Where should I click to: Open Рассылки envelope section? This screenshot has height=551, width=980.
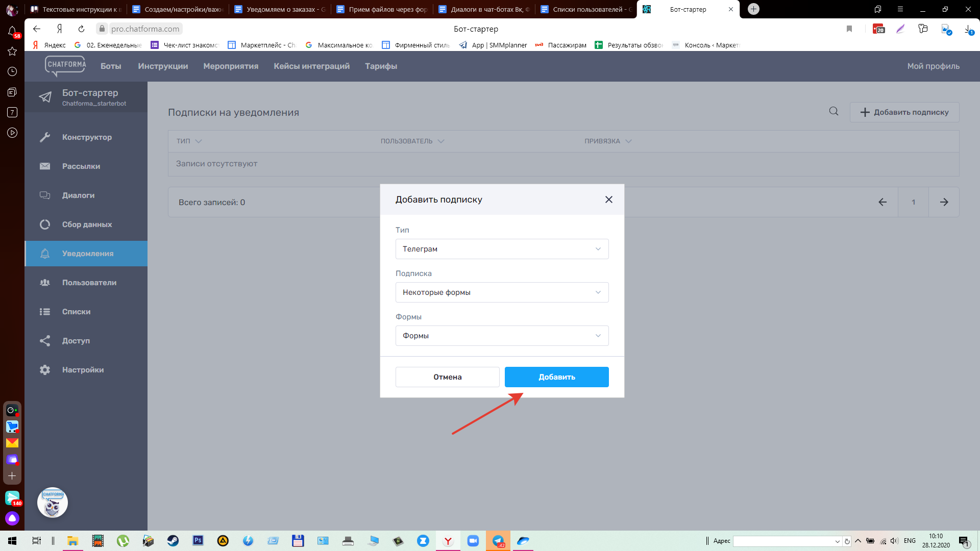(81, 166)
